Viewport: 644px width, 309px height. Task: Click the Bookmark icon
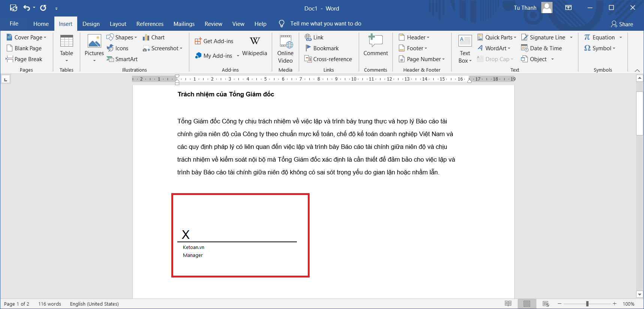309,48
